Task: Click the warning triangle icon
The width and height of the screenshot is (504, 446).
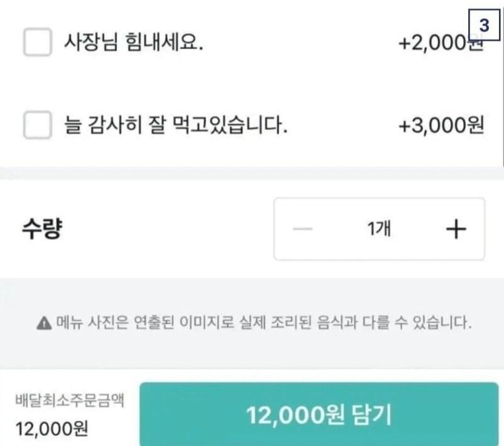Action: [x=43, y=324]
